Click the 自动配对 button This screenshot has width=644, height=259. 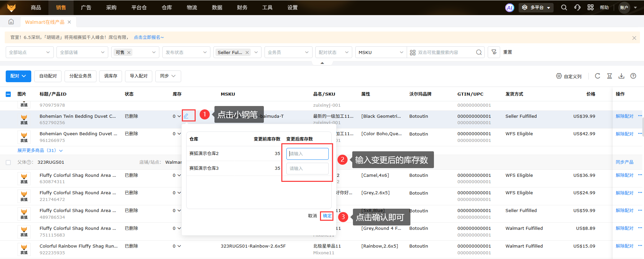point(48,76)
